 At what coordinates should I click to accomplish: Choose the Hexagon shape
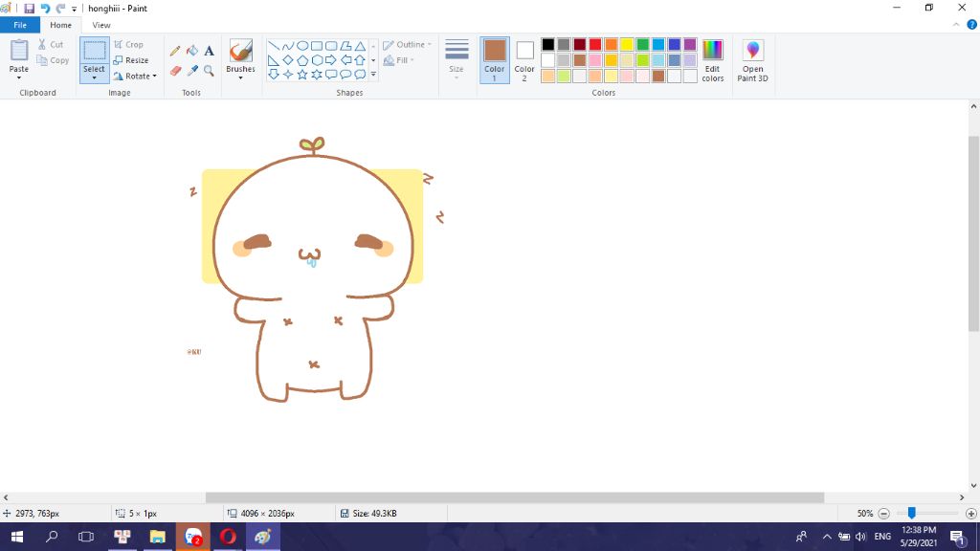[317, 60]
